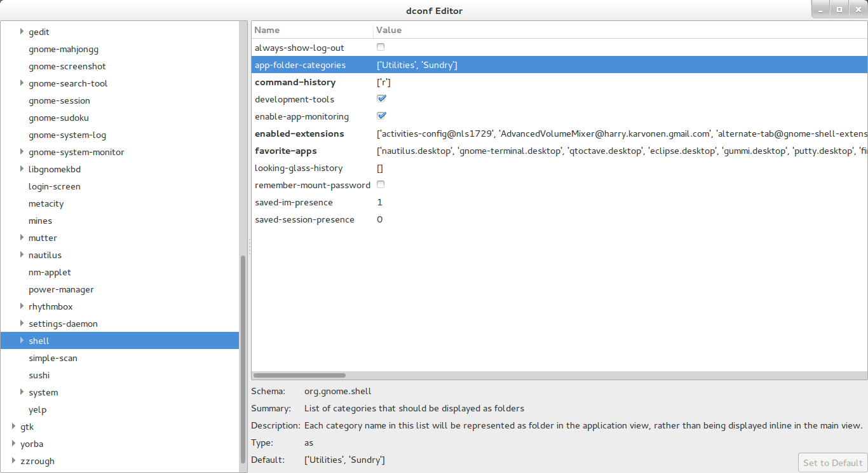The height and width of the screenshot is (473, 868).
Task: Expand the gedit tree node arrow
Action: pos(22,32)
